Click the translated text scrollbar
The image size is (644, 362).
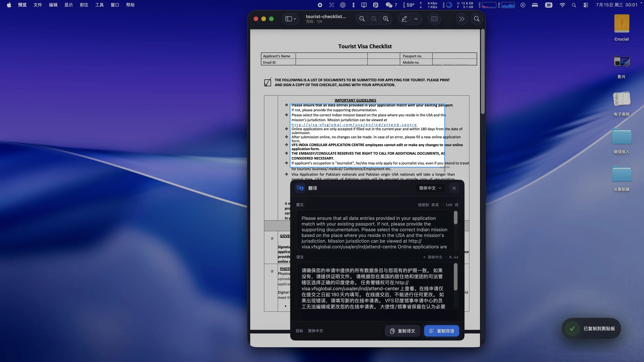[x=455, y=277]
